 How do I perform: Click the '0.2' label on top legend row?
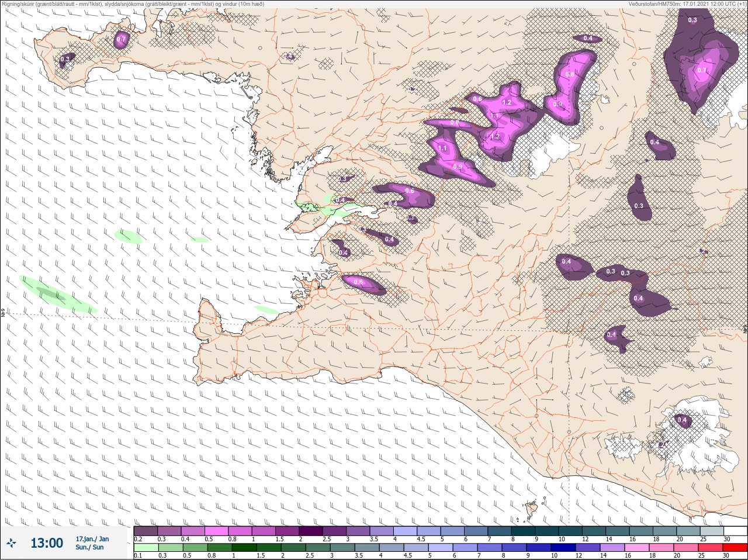138,539
